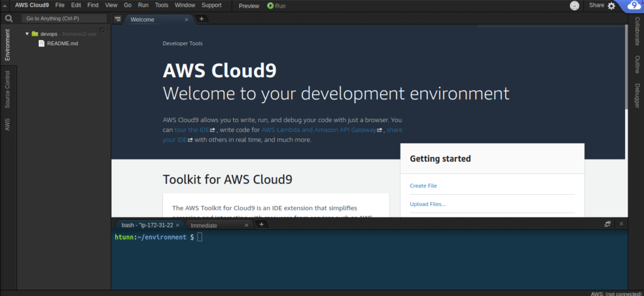Open the Run menu

pyautogui.click(x=143, y=5)
